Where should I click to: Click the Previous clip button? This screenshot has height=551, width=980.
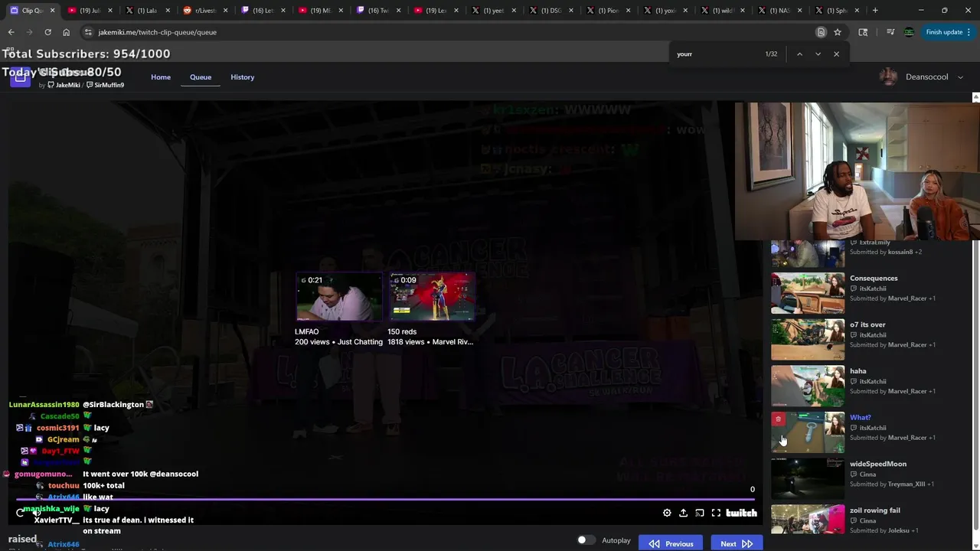671,543
